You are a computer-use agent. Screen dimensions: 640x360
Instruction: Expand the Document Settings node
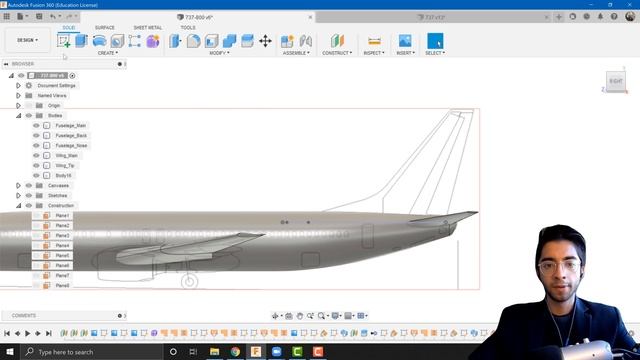click(18, 86)
